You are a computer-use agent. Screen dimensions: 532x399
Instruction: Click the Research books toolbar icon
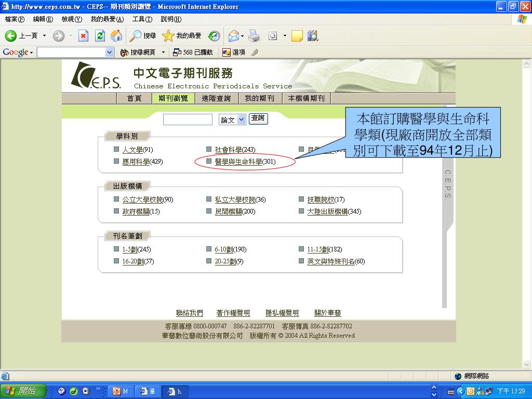click(313, 36)
